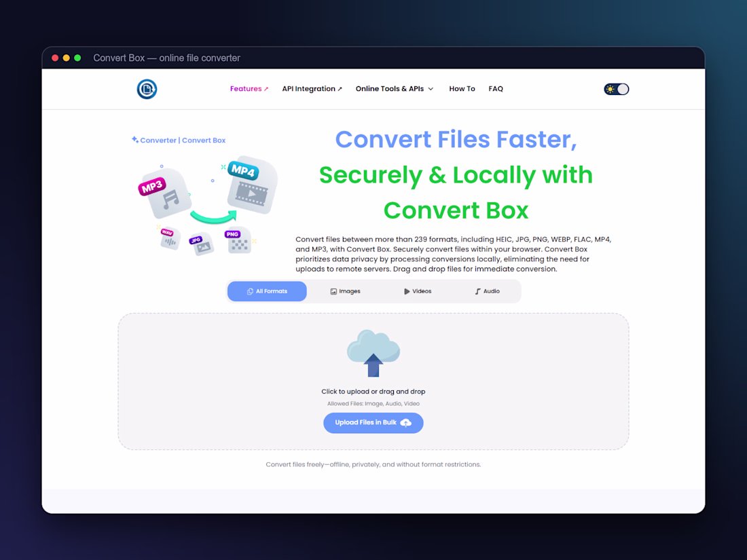Viewport: 747px width, 560px height.
Task: Go to the How To page
Action: tap(462, 89)
